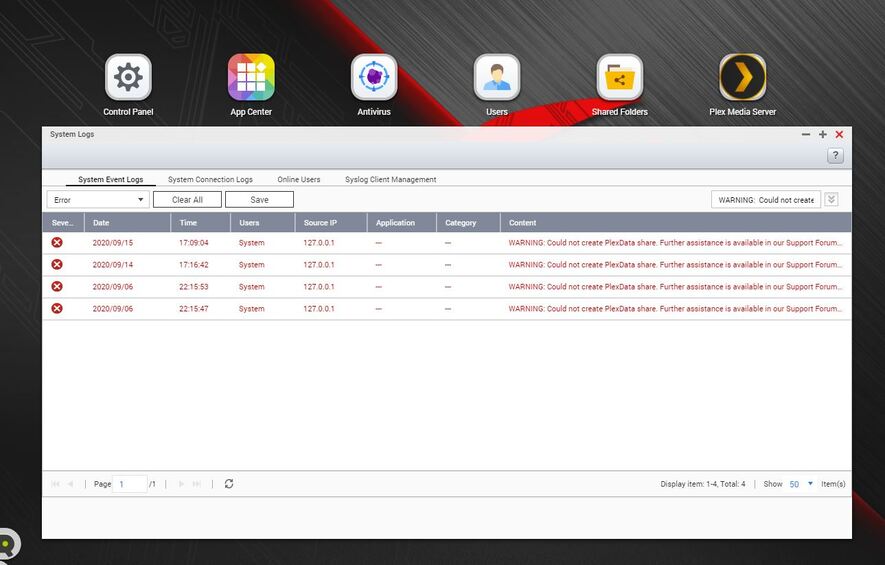
Task: Click the warning content of the 17:09:04 entry
Action: coord(675,243)
